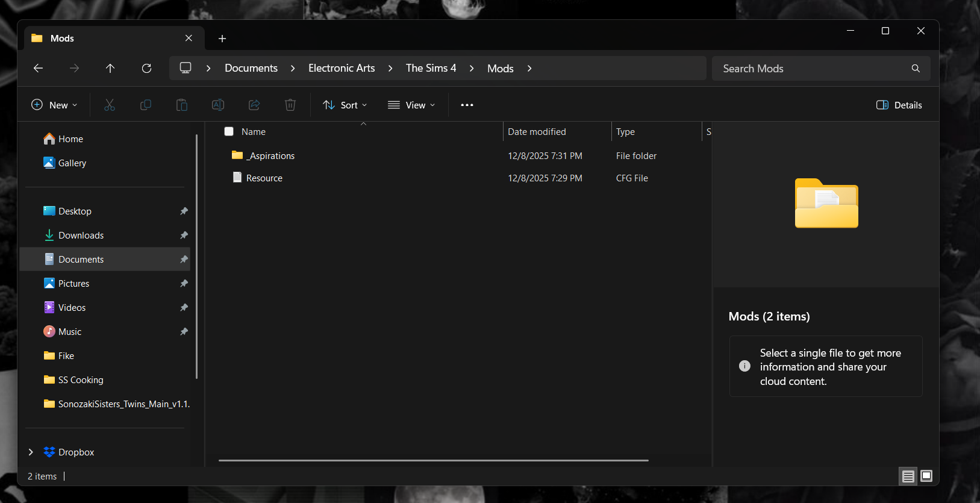Screen dimensions: 980x503
Task: Click The Sims 4 breadcrumb in address bar
Action: [x=431, y=68]
